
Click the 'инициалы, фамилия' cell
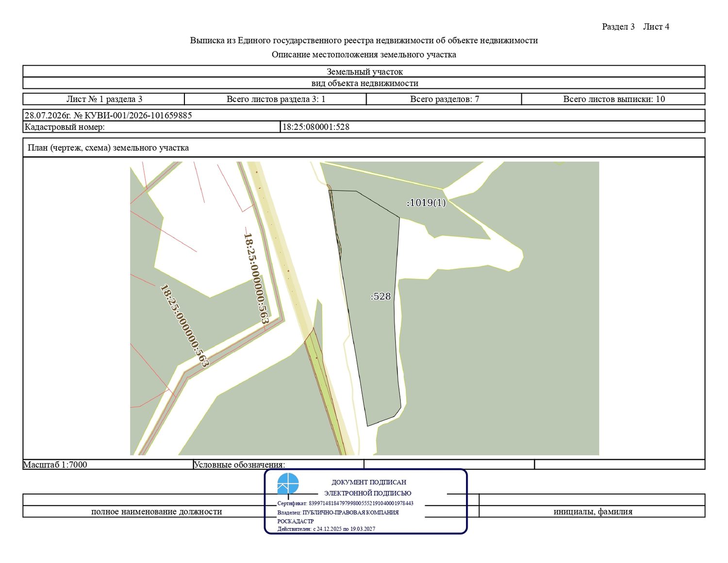click(x=593, y=512)
